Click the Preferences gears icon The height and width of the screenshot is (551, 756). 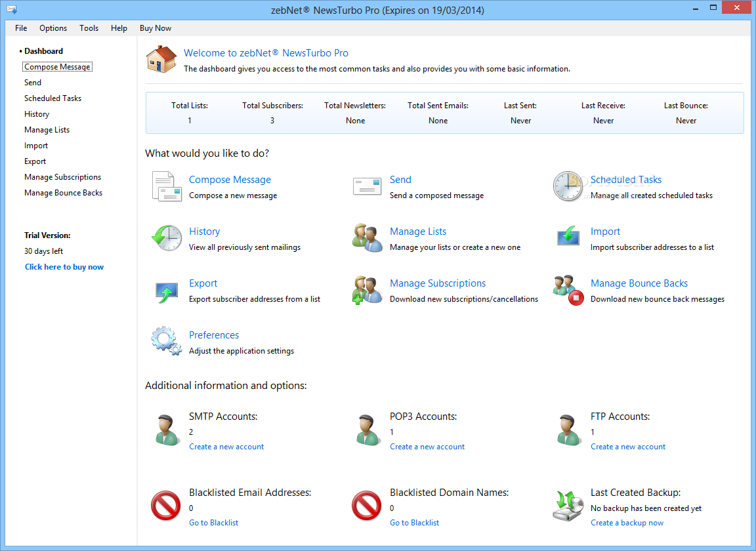(x=166, y=341)
